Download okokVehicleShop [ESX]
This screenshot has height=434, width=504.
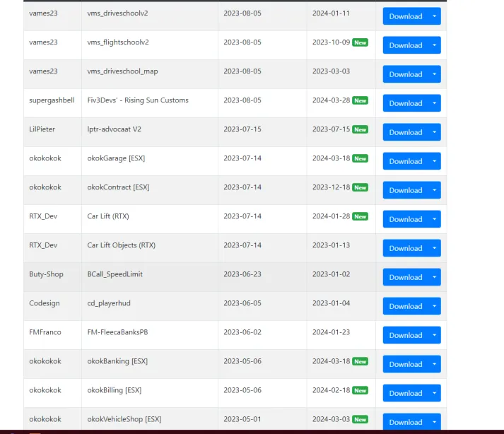pos(405,421)
